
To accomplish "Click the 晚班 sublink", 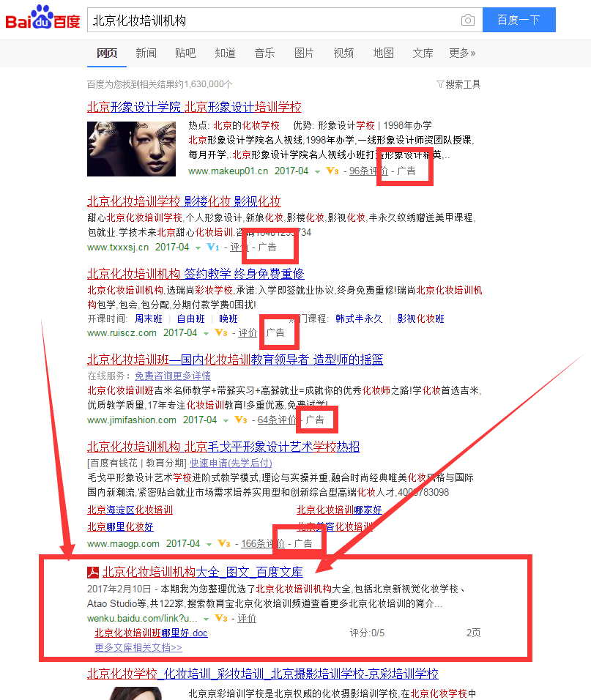I will pos(228,319).
